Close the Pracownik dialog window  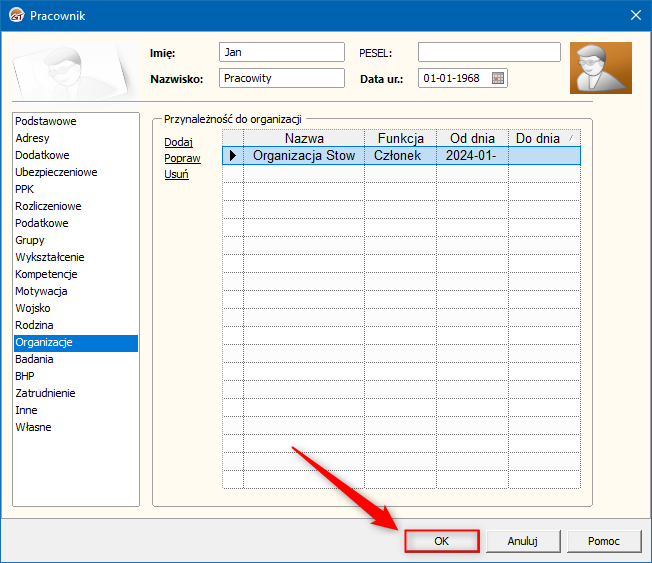(634, 15)
